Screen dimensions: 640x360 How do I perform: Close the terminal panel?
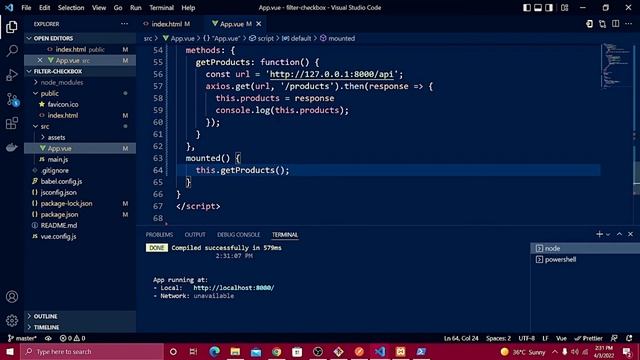(631, 234)
